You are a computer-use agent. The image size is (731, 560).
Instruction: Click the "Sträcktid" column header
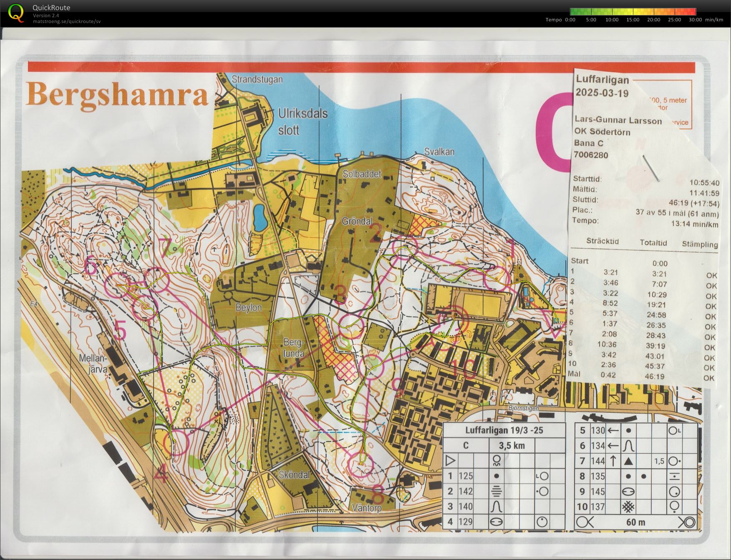pyautogui.click(x=602, y=241)
